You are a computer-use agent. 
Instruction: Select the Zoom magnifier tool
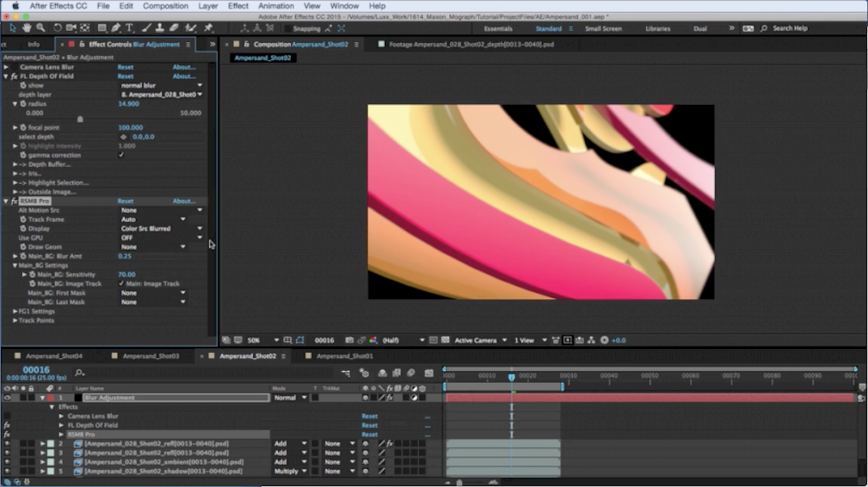(x=41, y=28)
